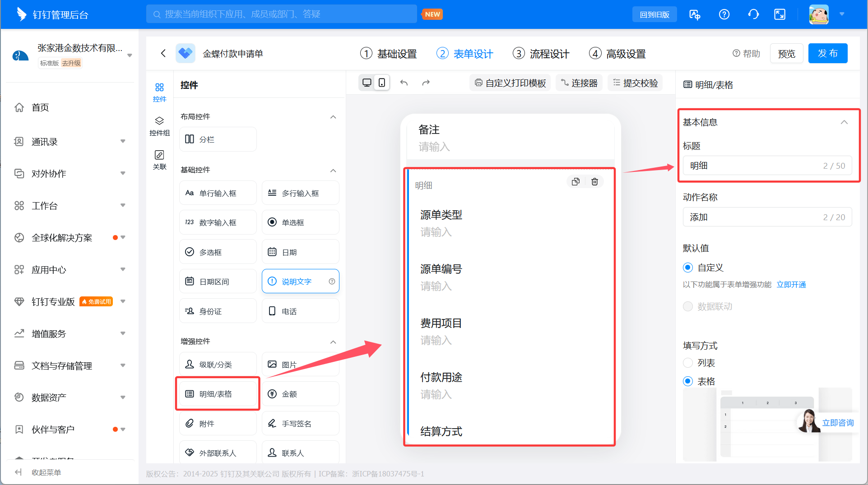Select the 表格 fill-in mode radio
This screenshot has width=868, height=485.
(x=687, y=381)
